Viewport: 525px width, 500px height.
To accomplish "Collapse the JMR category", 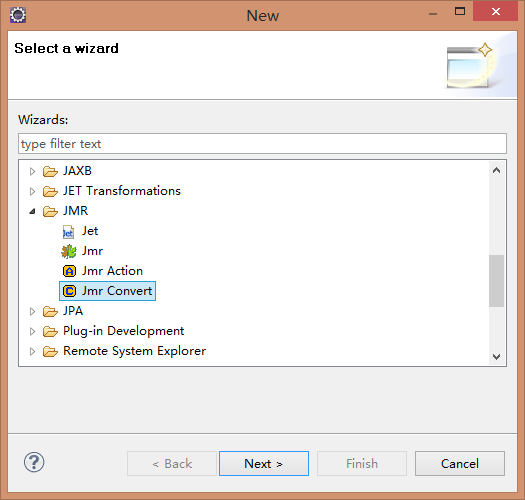I will click(32, 211).
